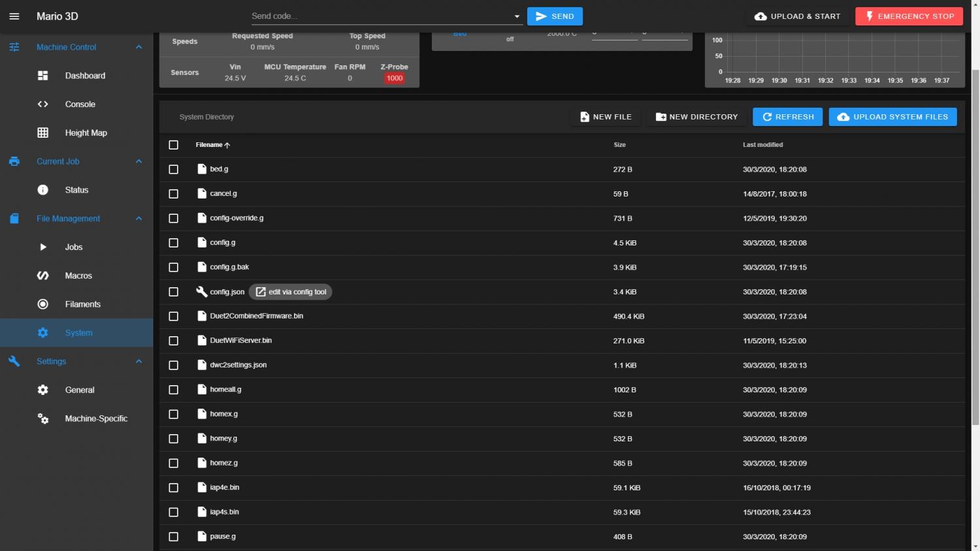
Task: Click the hamburger menu icon
Action: [14, 16]
